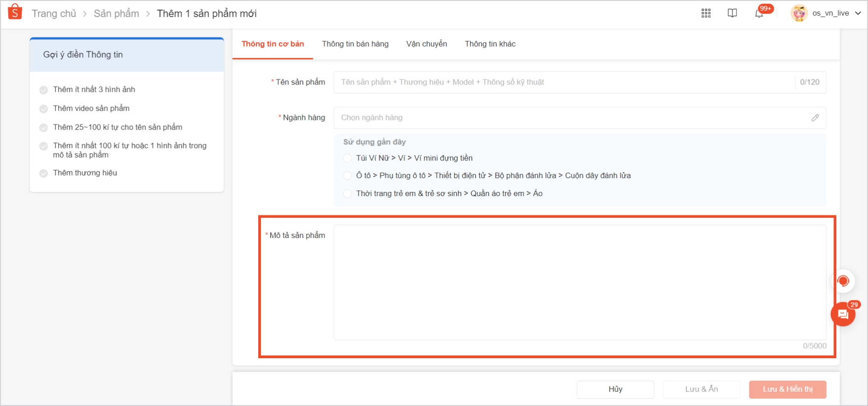868x406 pixels.
Task: Click the Sử dụng gần đây heading
Action: coord(374,142)
